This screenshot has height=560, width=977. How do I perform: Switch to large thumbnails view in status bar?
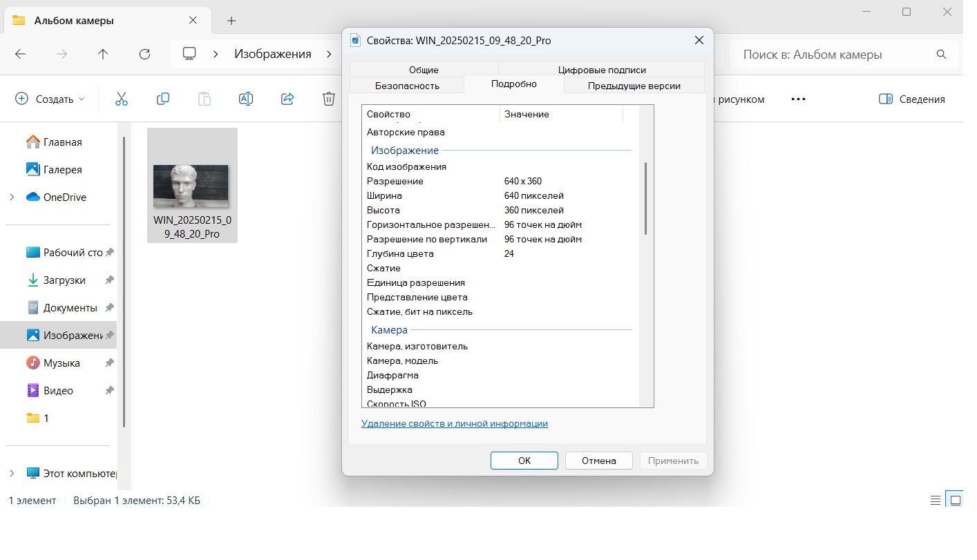(x=956, y=501)
